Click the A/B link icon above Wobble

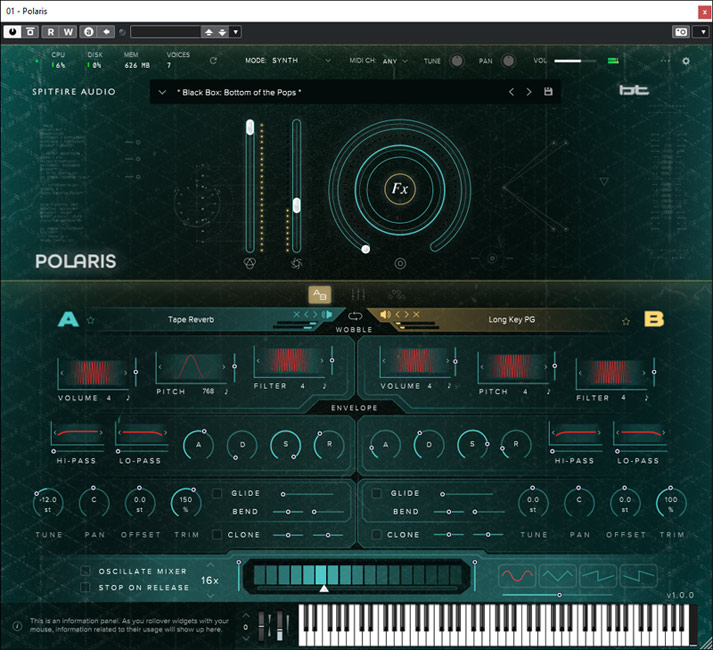click(x=354, y=317)
